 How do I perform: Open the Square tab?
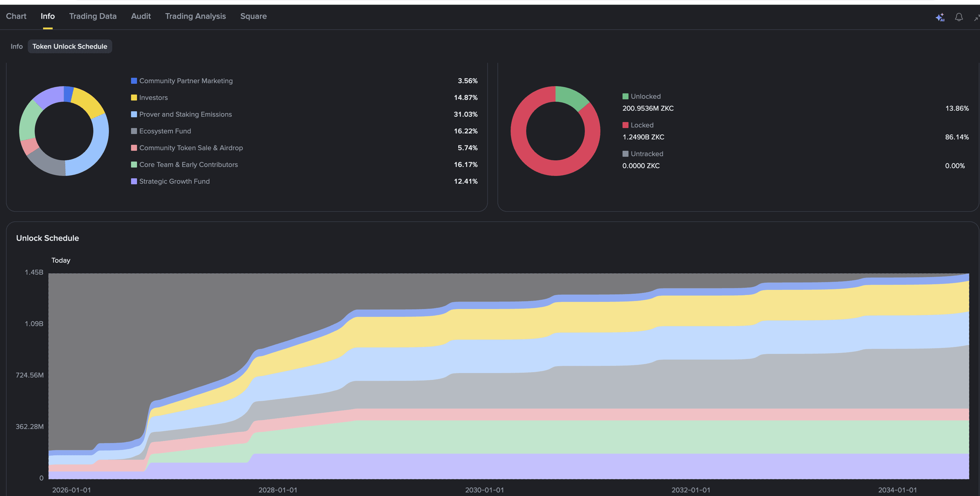point(253,16)
